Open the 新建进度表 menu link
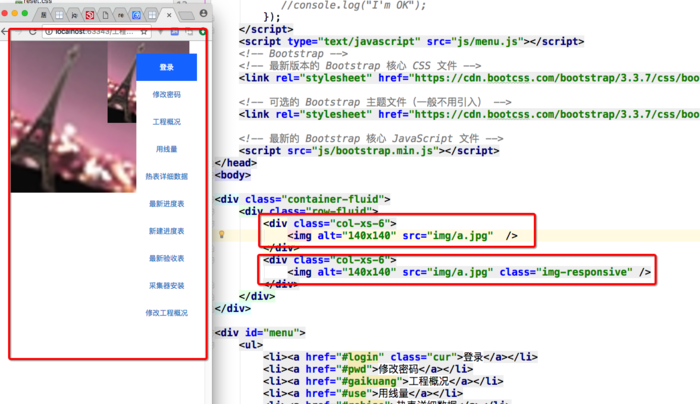The image size is (700, 404). click(167, 231)
